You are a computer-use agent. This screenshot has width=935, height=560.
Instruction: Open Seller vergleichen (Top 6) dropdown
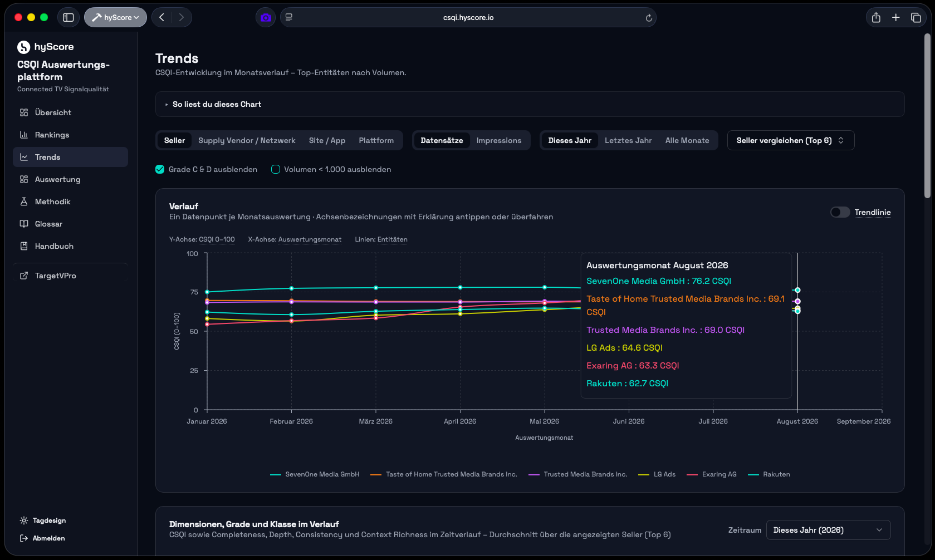click(x=791, y=140)
